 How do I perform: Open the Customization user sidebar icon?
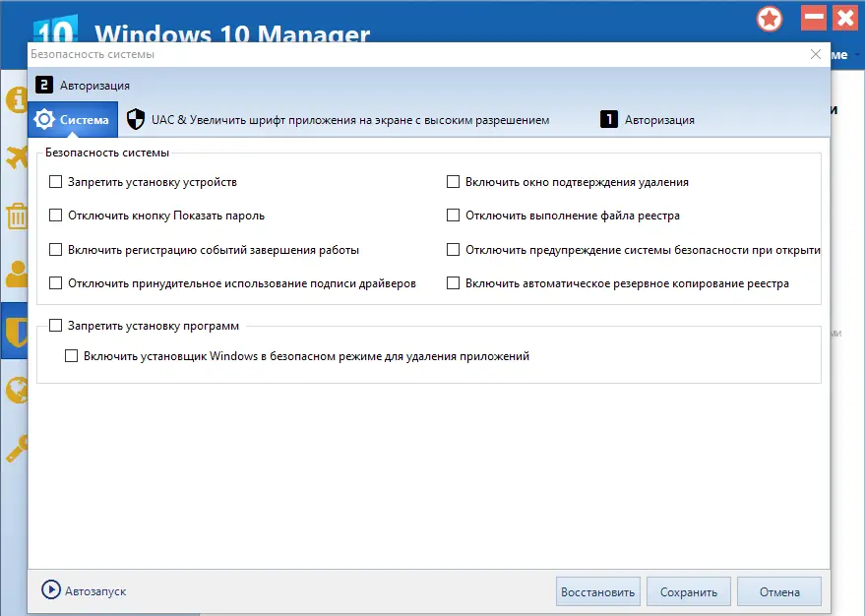point(16,274)
